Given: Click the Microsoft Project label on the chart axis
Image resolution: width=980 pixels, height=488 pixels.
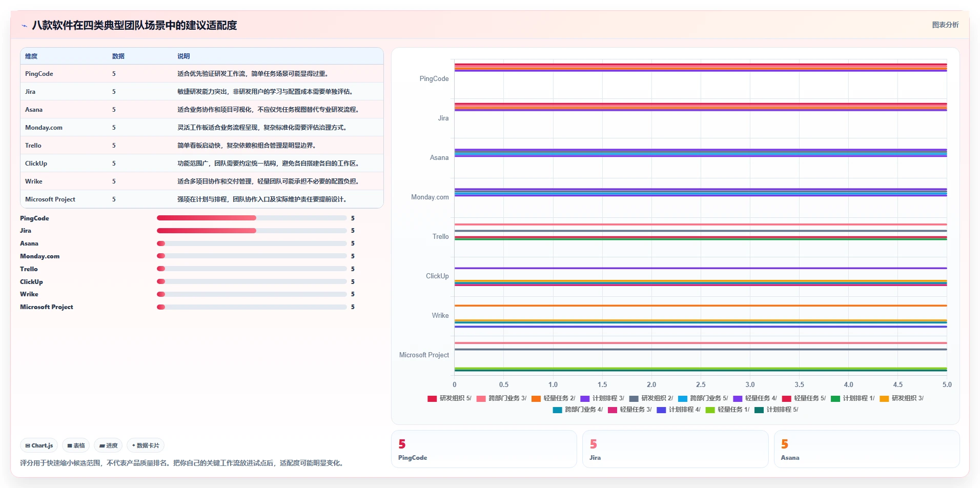Looking at the screenshot, I should [424, 355].
